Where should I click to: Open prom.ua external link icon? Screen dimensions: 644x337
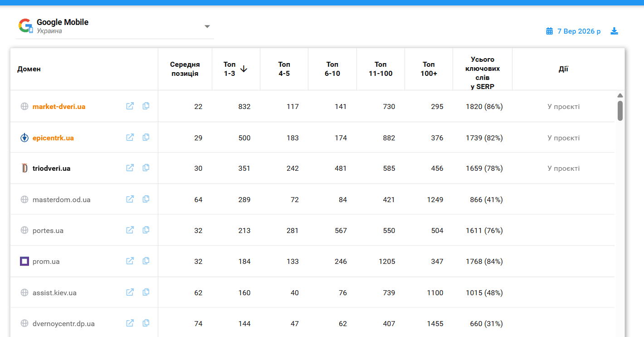tap(130, 261)
